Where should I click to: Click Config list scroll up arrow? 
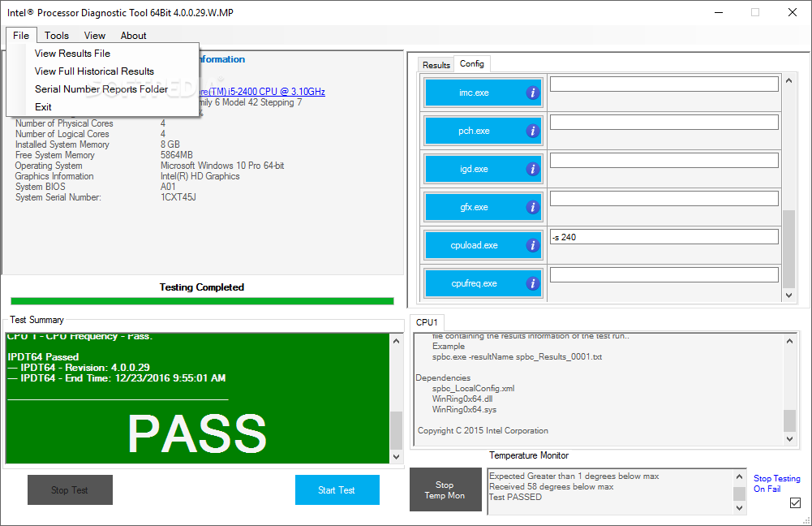pyautogui.click(x=788, y=80)
